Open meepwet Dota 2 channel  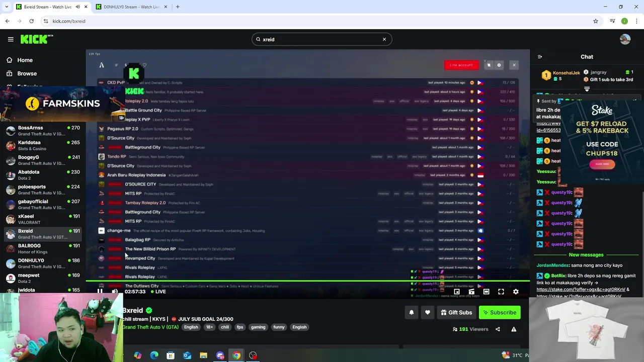(43, 278)
